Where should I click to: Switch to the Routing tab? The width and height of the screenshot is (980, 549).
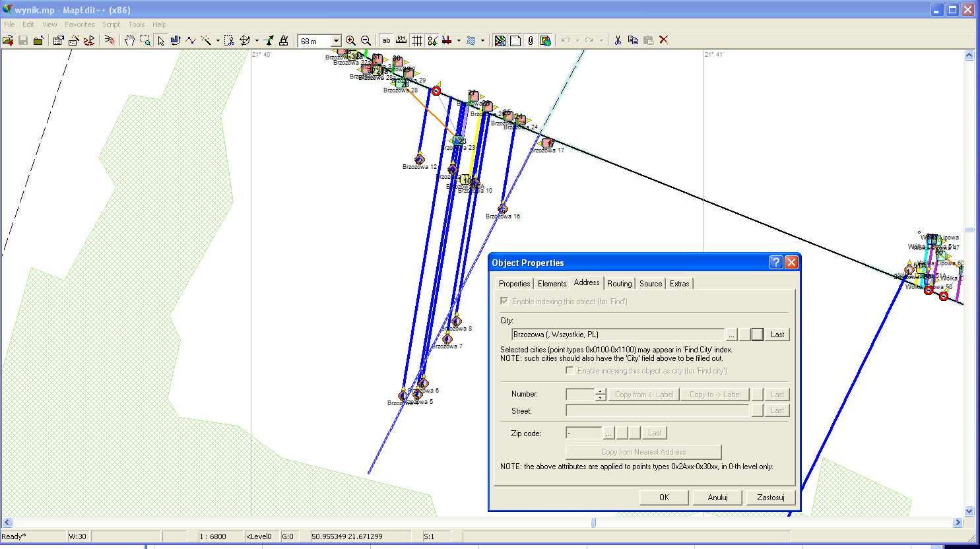click(x=619, y=283)
